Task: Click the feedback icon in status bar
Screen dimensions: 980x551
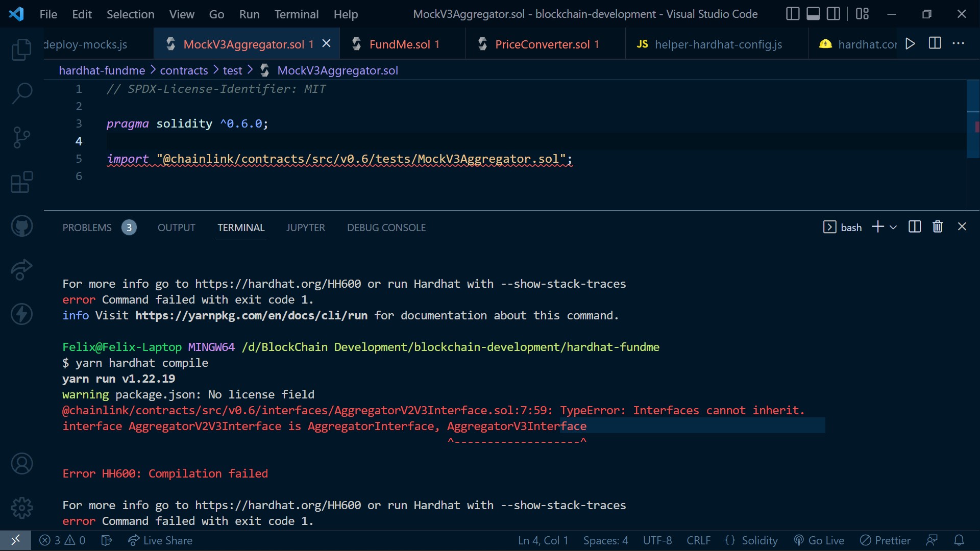Action: point(932,540)
